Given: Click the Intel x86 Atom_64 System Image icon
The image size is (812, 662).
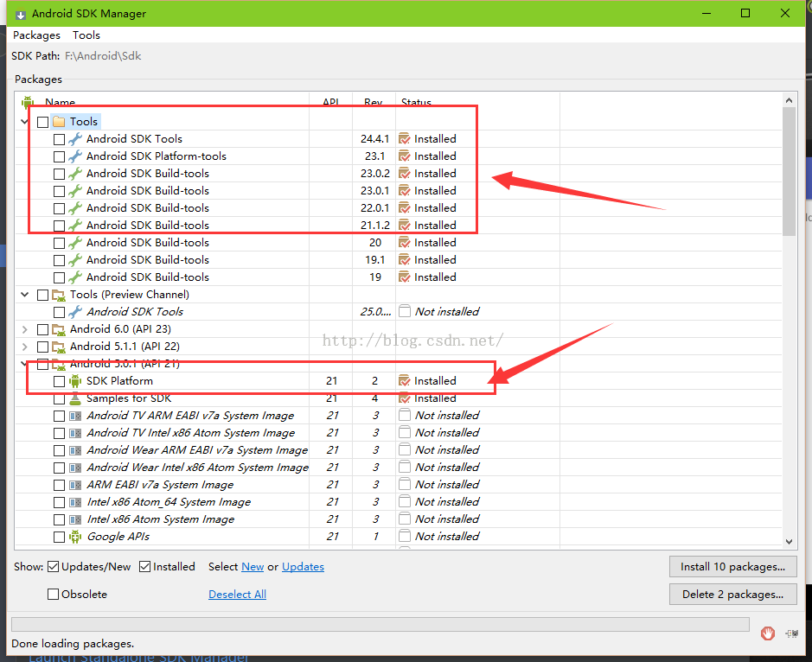Looking at the screenshot, I should click(x=75, y=503).
